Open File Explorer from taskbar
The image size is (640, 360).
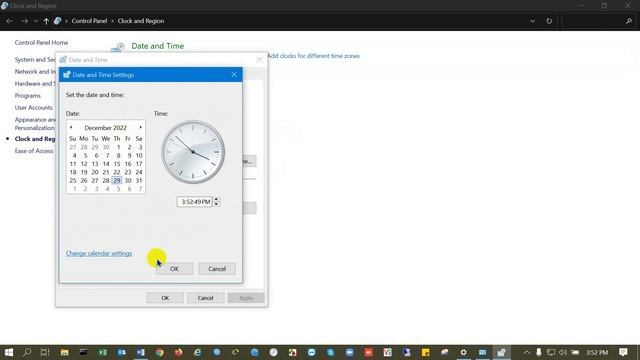pyautogui.click(x=64, y=352)
